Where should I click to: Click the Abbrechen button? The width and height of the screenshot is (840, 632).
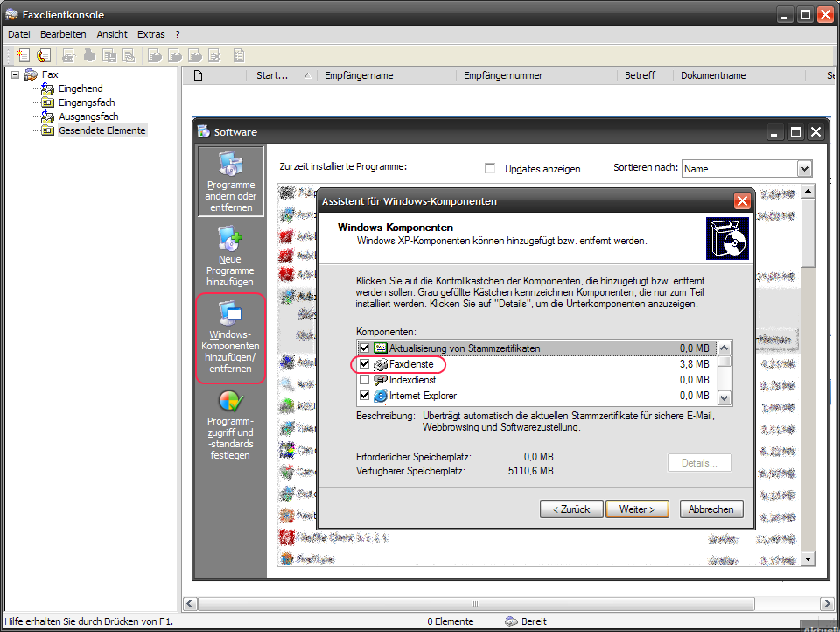tap(711, 509)
